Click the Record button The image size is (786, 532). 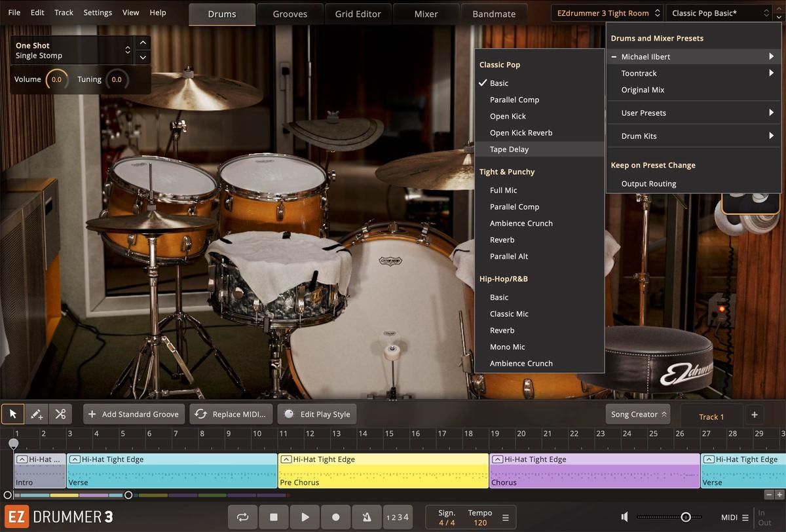pos(336,517)
